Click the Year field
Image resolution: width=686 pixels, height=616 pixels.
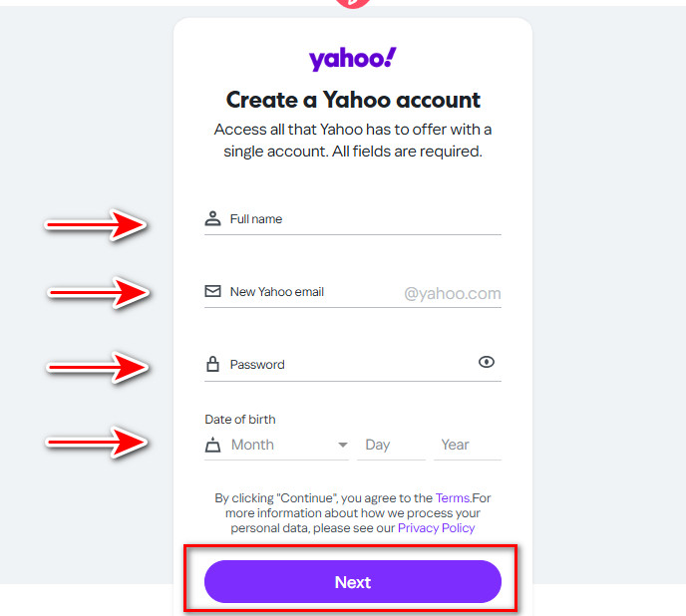tap(467, 446)
